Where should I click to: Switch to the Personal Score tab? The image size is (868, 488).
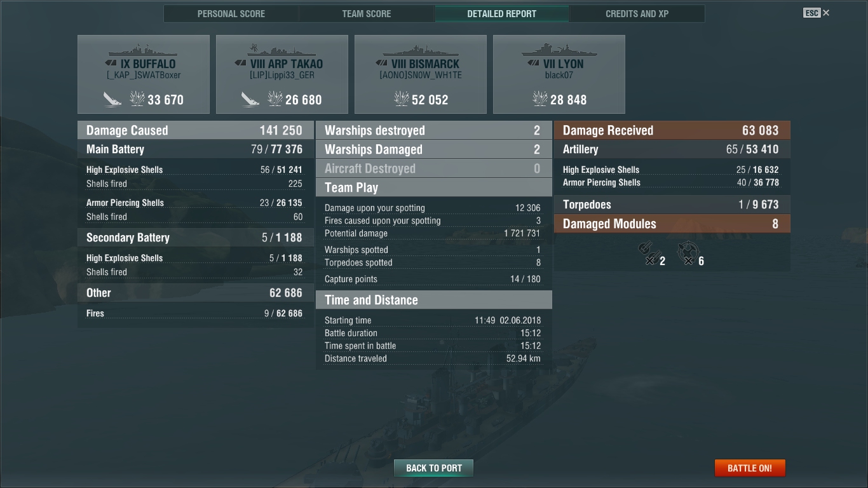[x=231, y=13]
